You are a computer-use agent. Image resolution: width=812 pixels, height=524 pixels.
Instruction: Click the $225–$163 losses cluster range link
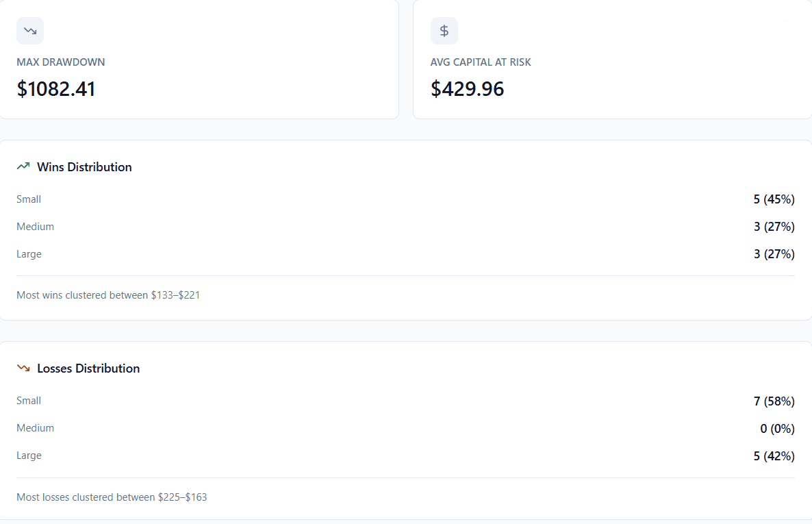coord(182,497)
